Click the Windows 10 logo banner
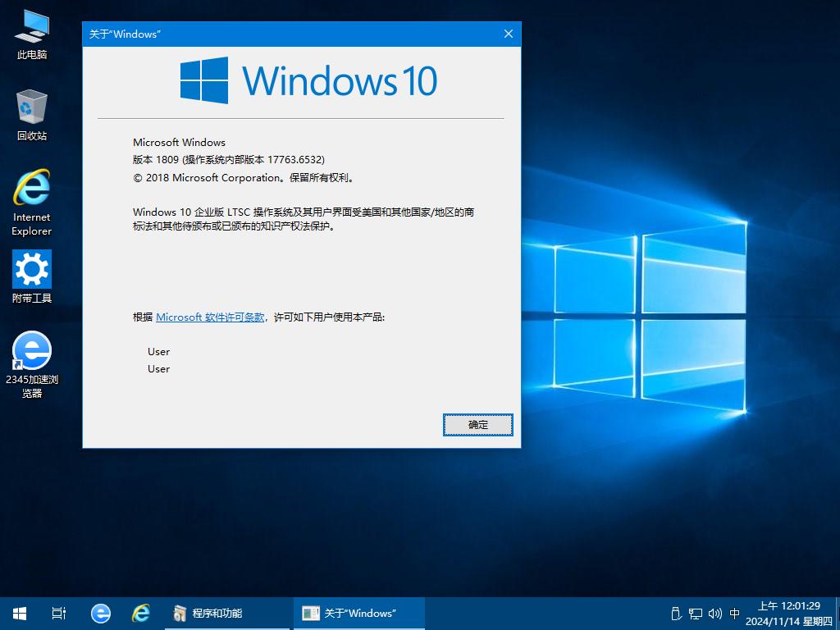 [x=308, y=80]
